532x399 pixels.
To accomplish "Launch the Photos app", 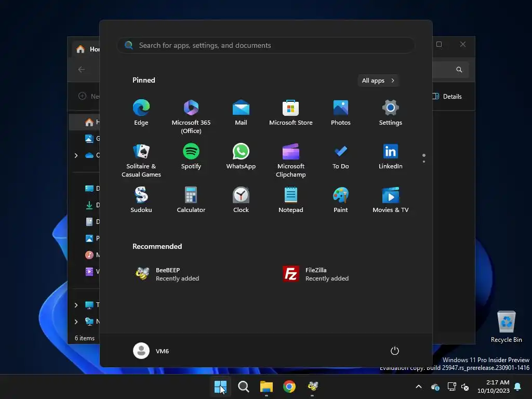I will (x=341, y=113).
